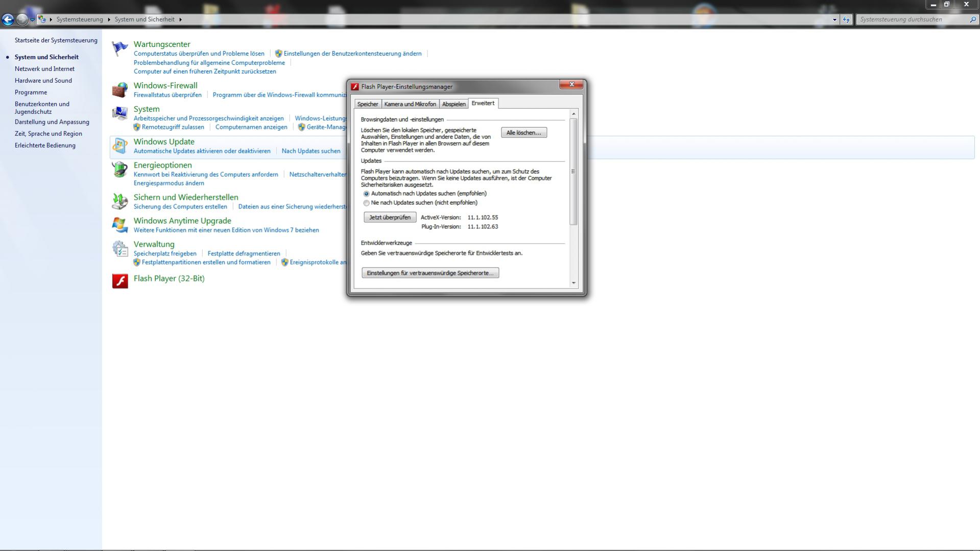Screen dimensions: 980x551
Task: Click the Wartungscenter flag icon
Action: (120, 49)
